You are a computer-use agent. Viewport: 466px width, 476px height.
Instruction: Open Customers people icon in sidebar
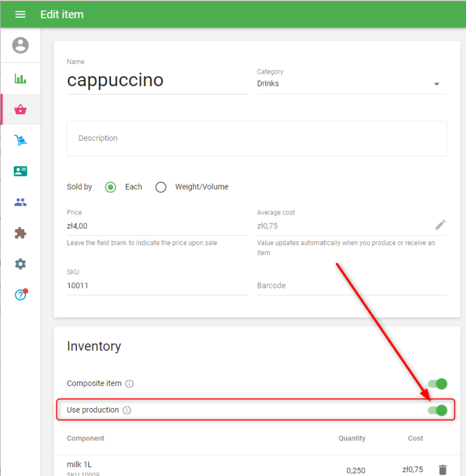(x=20, y=202)
